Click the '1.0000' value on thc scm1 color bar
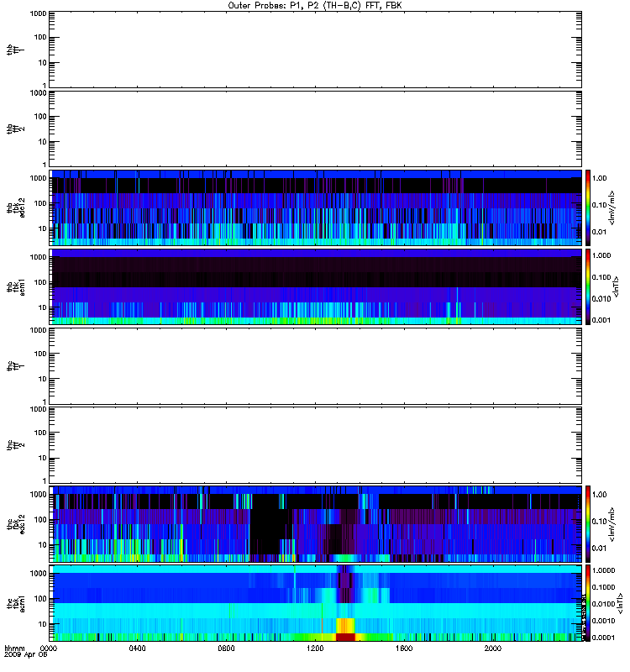This screenshot has height=672, width=630. point(603,570)
